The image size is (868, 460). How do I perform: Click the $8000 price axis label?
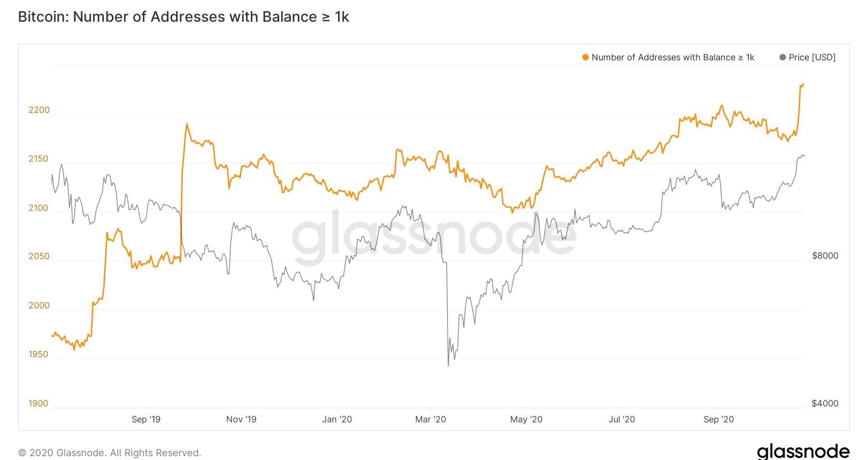(x=825, y=256)
